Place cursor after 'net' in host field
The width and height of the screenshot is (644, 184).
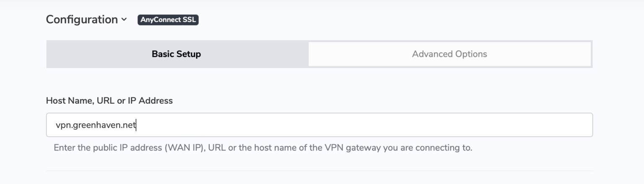point(137,125)
